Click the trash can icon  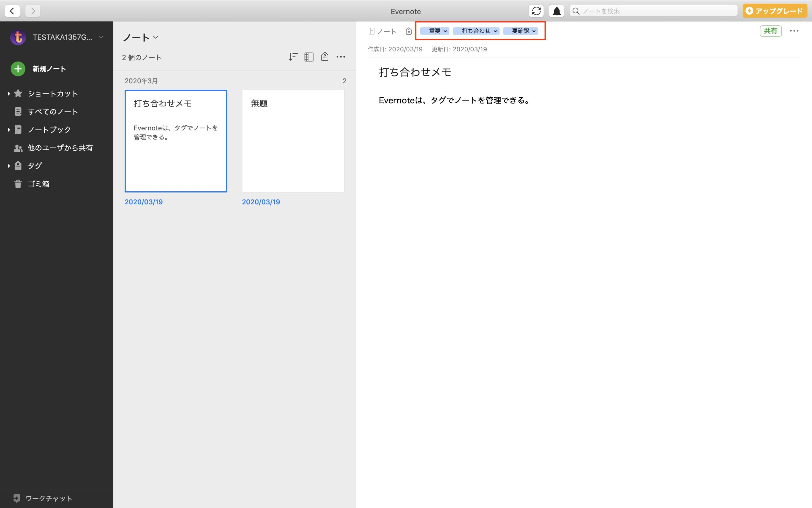point(18,184)
